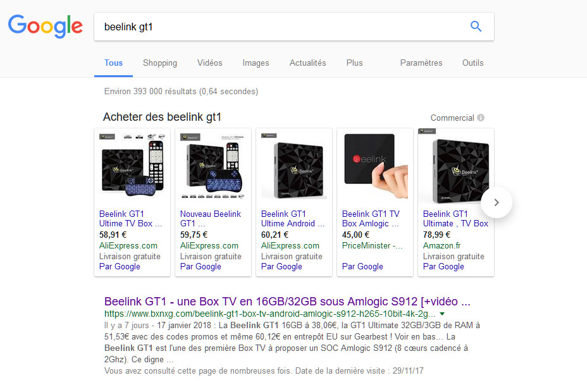
Task: Click the Acheter des beelink gt1 heading
Action: (162, 117)
